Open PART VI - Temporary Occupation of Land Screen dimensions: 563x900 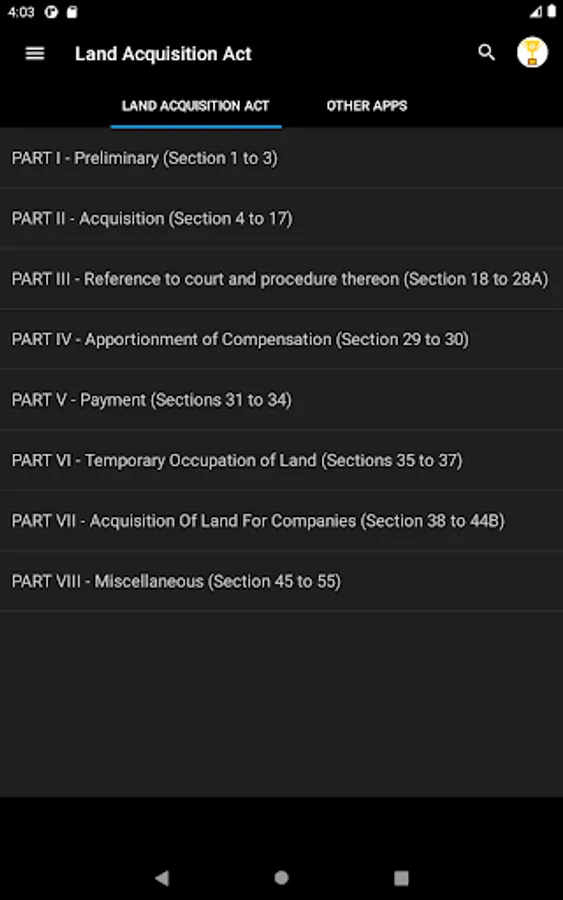click(281, 460)
